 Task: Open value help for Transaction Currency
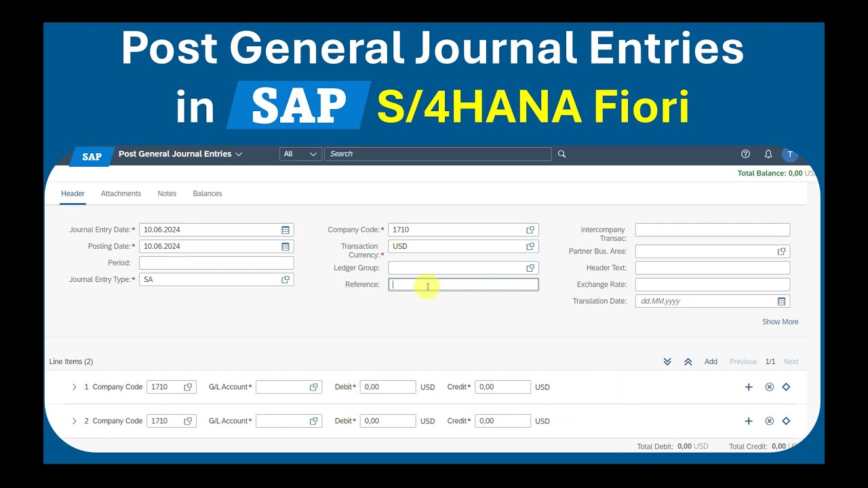point(530,247)
